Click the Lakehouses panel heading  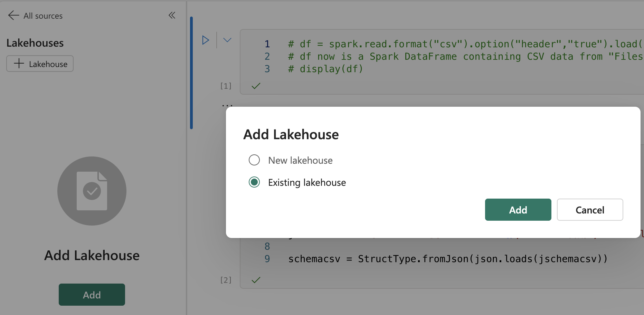[x=35, y=43]
